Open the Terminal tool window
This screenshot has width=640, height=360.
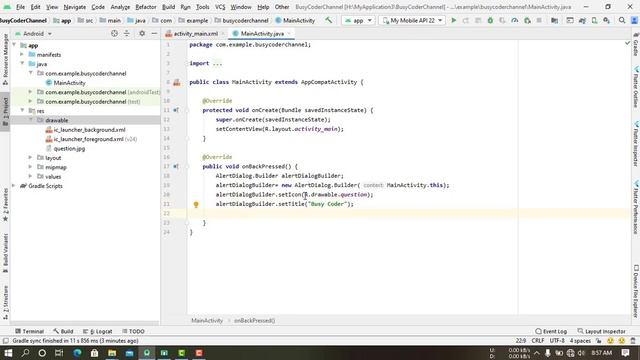click(29, 331)
